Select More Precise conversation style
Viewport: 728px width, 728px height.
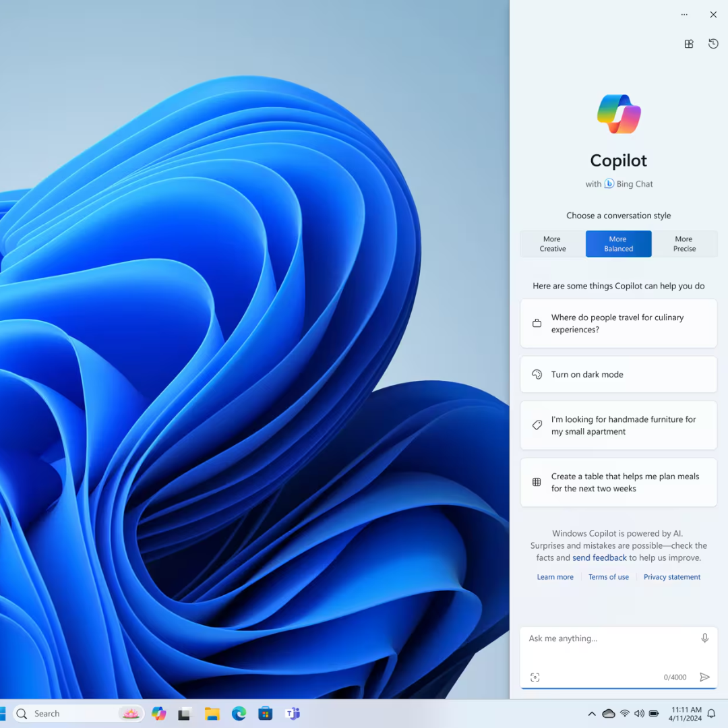[x=684, y=244]
